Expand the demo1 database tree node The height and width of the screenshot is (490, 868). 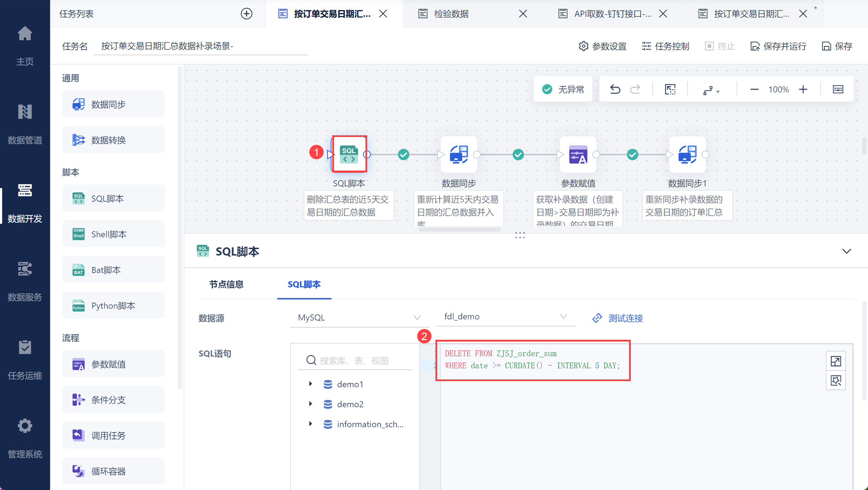tap(310, 384)
